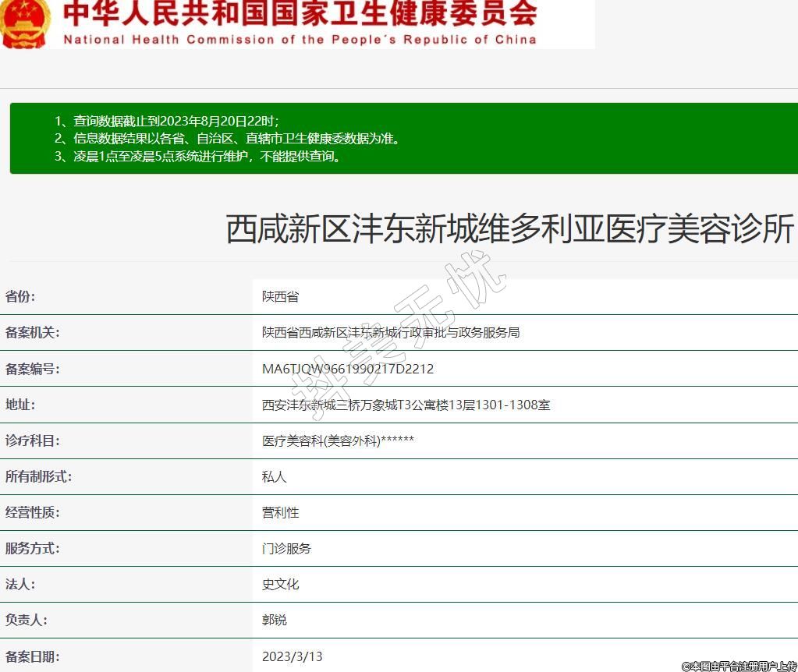The width and height of the screenshot is (798, 672).
Task: Click the third notice about system maintenance
Action: tap(198, 156)
